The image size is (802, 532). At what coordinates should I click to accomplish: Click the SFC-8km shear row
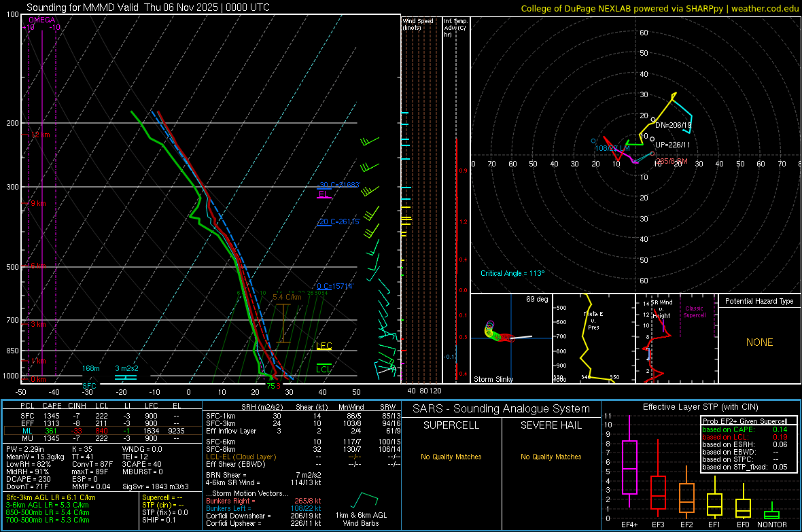point(303,449)
